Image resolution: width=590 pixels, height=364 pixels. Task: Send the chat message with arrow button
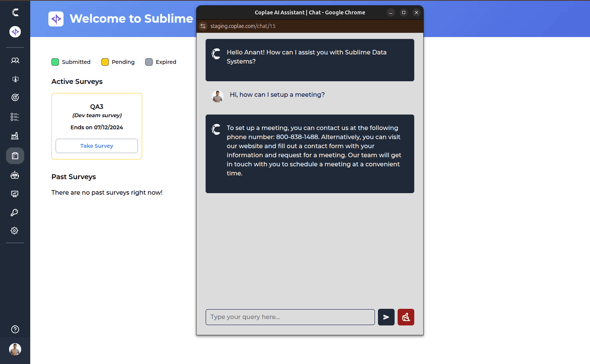[386, 317]
